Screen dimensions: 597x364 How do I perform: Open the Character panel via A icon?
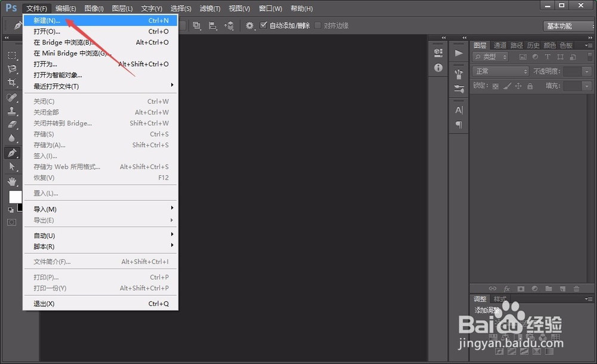pyautogui.click(x=458, y=109)
